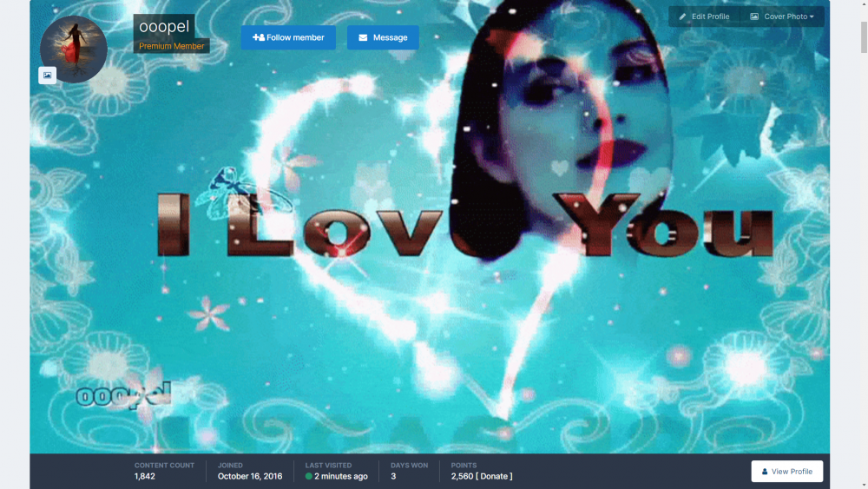Click the ooopel username heading

pyautogui.click(x=164, y=27)
